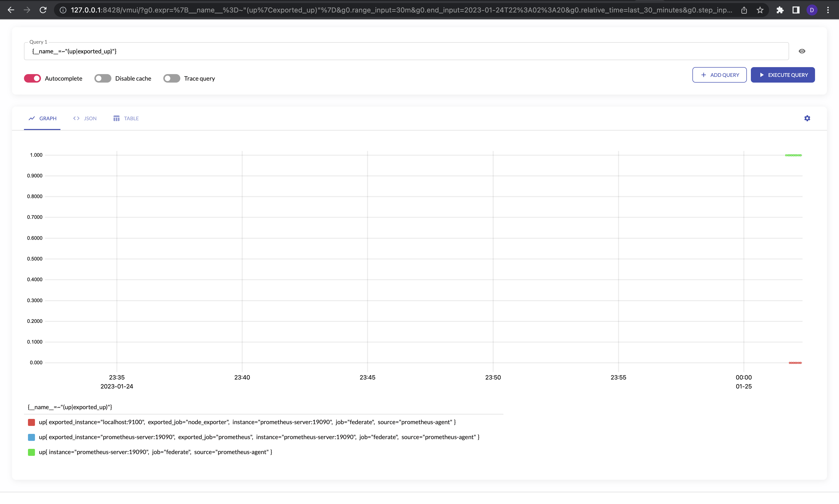
Task: Click the page reload icon in the browser
Action: [43, 10]
